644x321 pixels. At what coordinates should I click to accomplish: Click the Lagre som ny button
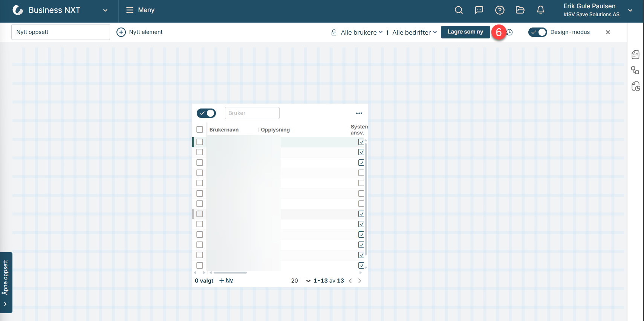pos(465,32)
